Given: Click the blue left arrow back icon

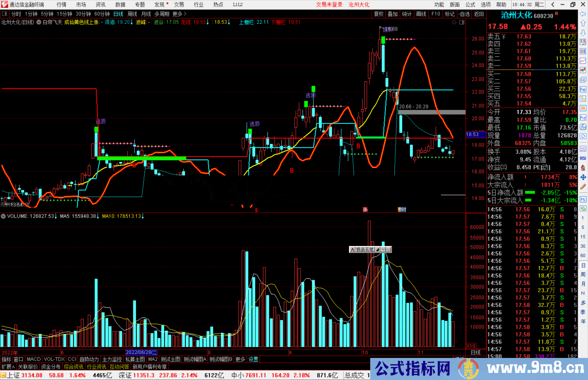Looking at the screenshot, I should pos(583,14).
